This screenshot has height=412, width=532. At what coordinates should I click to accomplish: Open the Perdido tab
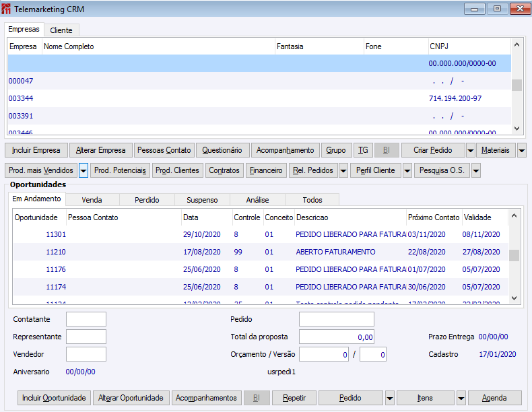pos(147,200)
